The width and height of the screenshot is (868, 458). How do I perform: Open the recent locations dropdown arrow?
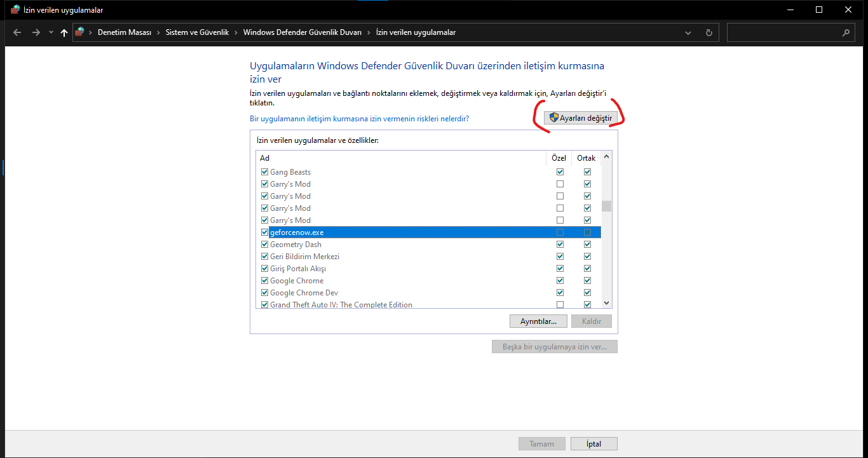pos(51,32)
